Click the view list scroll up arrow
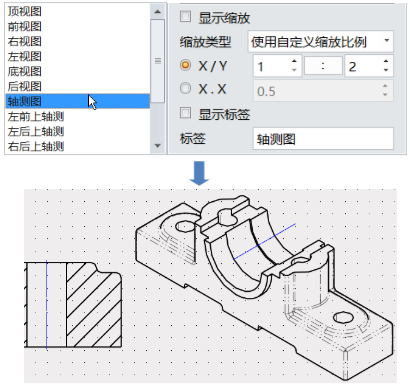 tap(158, 12)
